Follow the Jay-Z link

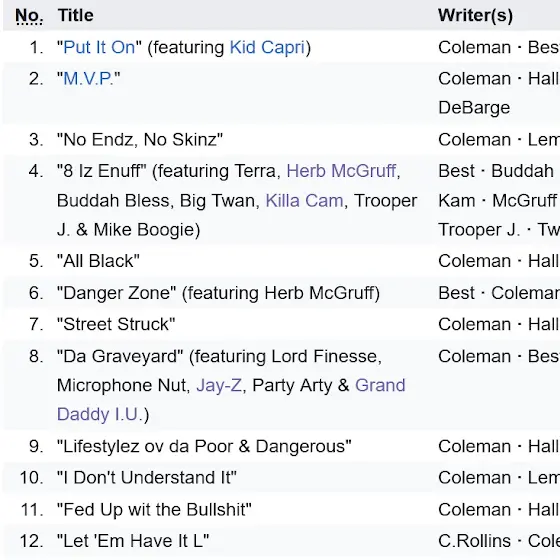point(219,385)
